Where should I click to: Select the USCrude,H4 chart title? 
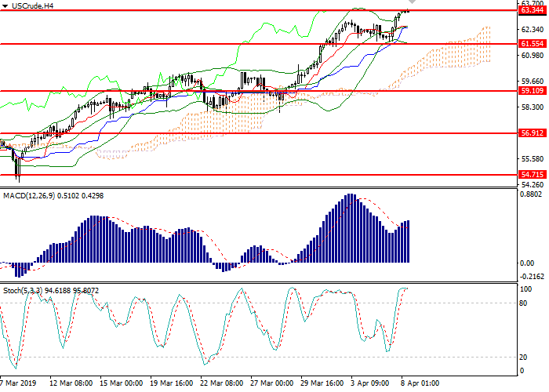34,5
